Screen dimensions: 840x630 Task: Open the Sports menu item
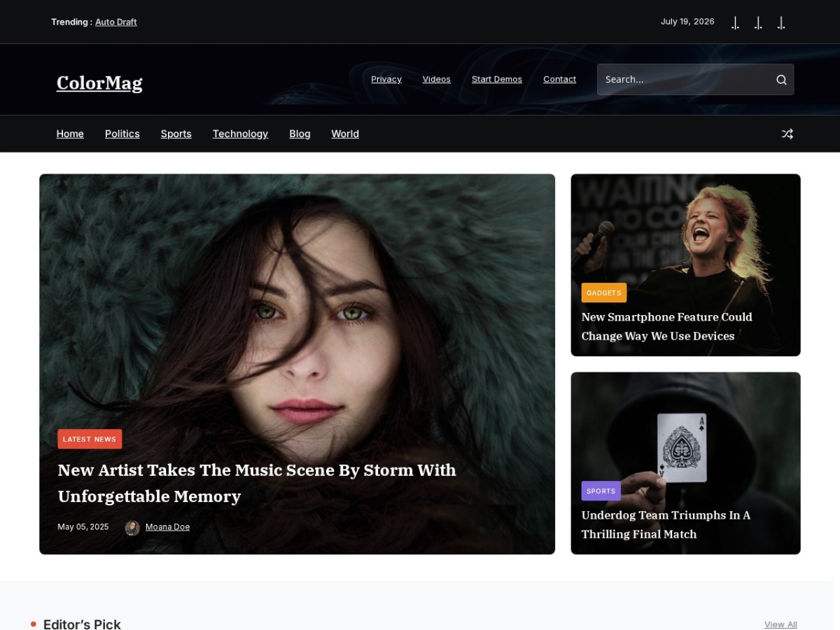[x=176, y=134]
